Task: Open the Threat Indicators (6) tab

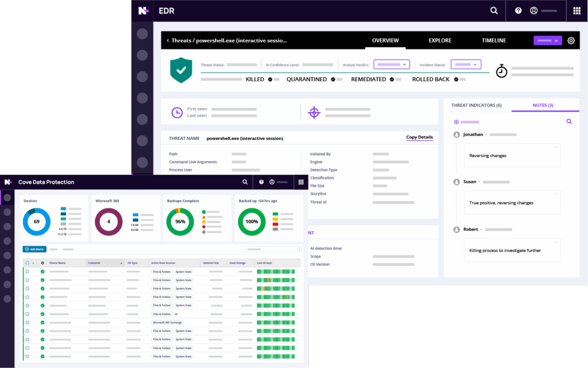Action: pos(476,105)
